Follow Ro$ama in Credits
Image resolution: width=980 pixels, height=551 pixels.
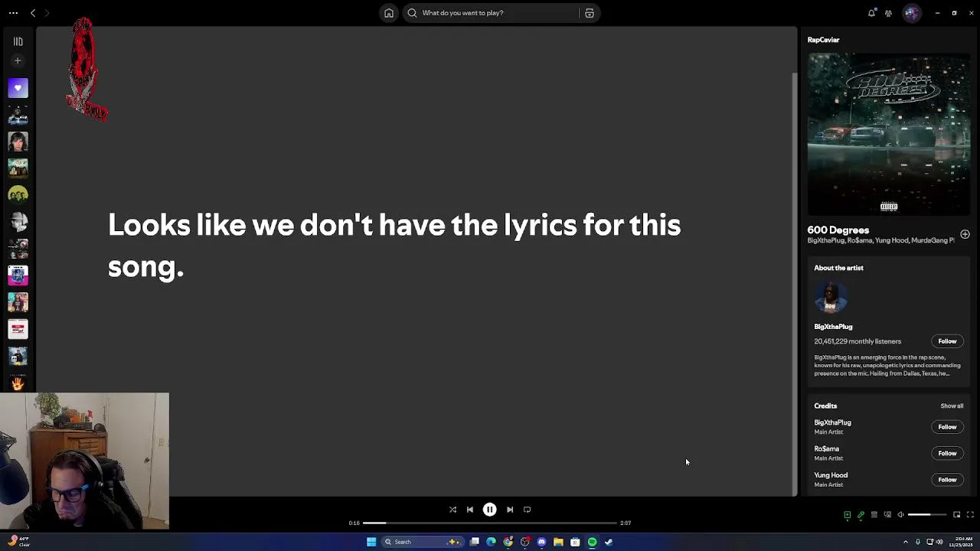[x=947, y=453]
